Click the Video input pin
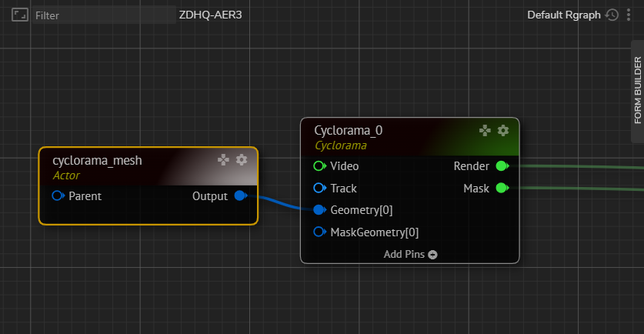Image resolution: width=644 pixels, height=334 pixels. point(319,166)
